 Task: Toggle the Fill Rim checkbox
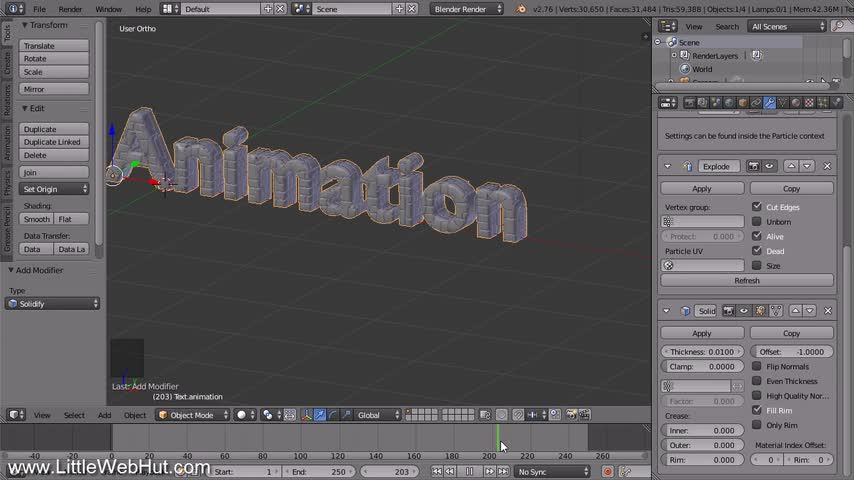coord(757,410)
